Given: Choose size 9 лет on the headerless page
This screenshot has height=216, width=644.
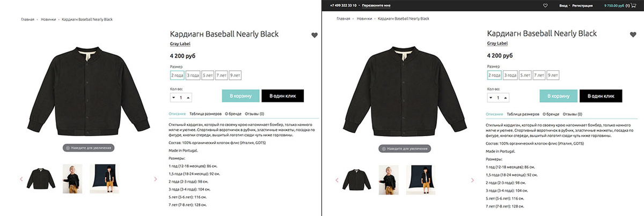Looking at the screenshot, I should click(235, 76).
